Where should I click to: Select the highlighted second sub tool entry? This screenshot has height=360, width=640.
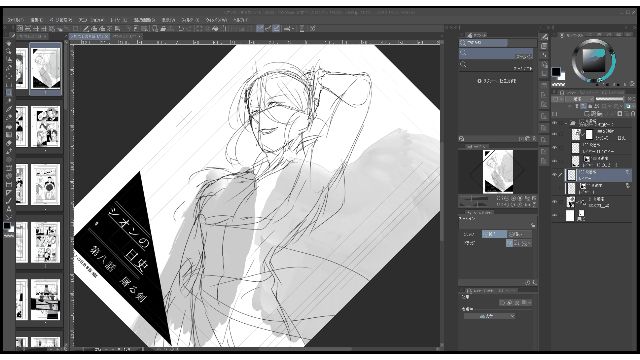point(496,54)
